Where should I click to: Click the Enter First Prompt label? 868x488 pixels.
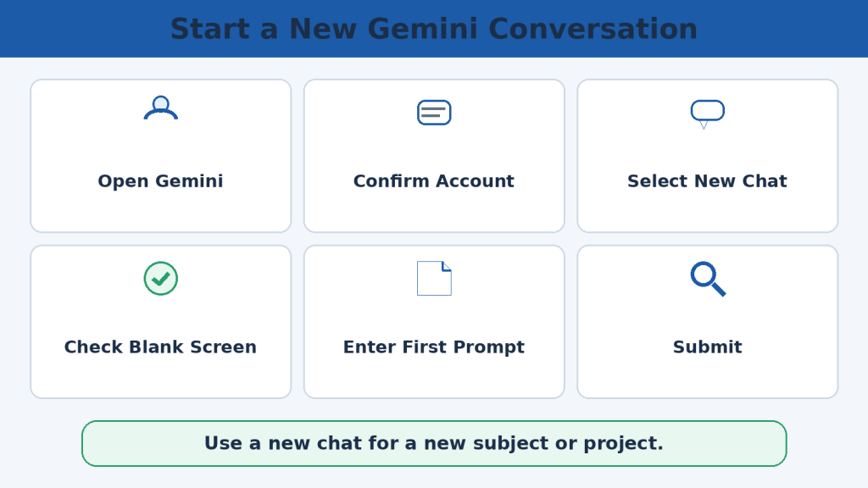(434, 347)
